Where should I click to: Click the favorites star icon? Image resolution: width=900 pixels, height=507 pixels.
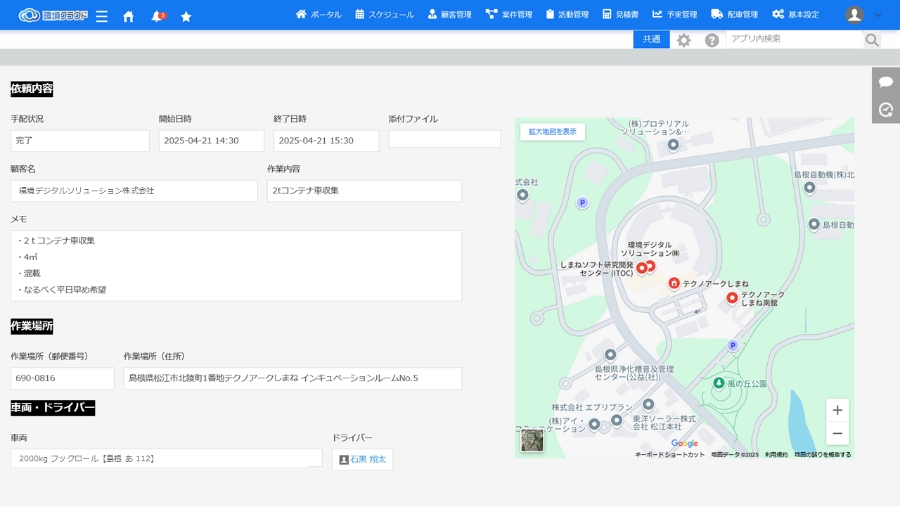[186, 16]
